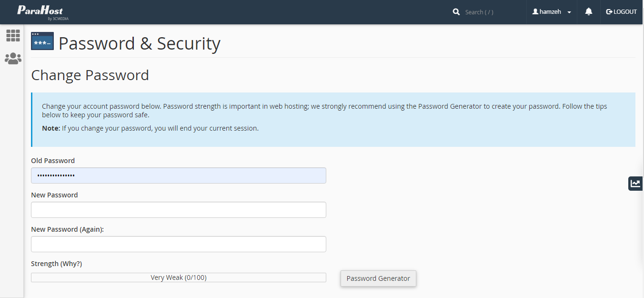
Task: Focus the top Search field
Action: 491,12
